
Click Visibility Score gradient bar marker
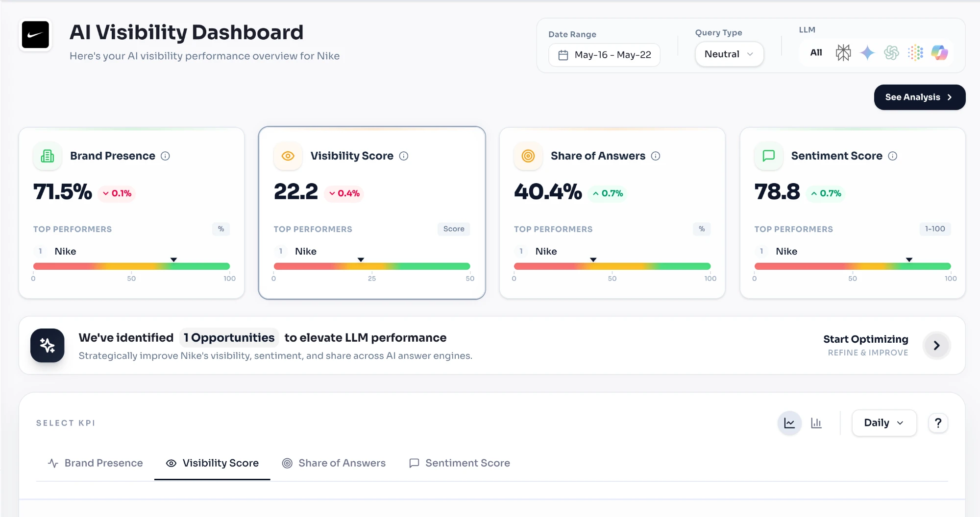(x=361, y=259)
